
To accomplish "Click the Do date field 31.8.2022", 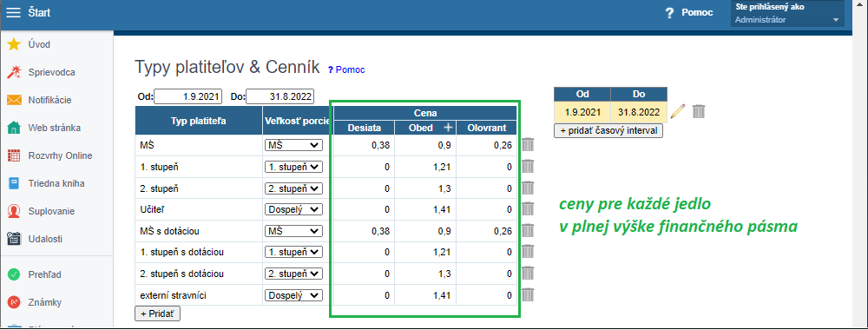I will [279, 96].
